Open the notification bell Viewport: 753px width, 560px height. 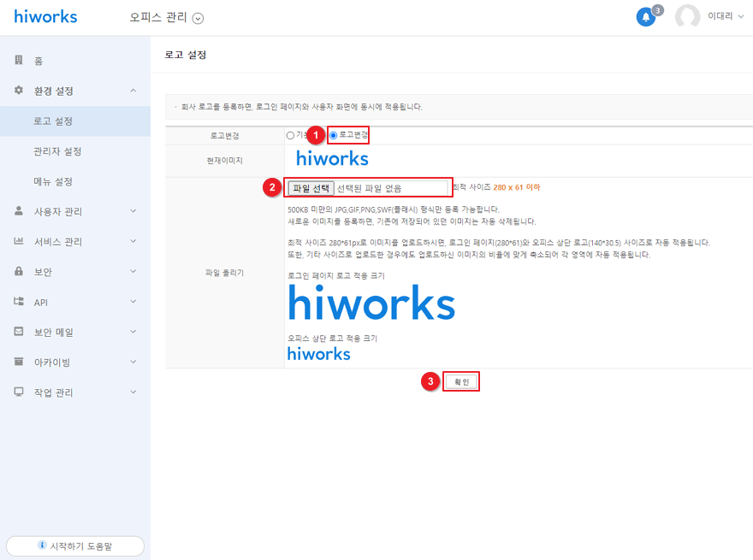646,17
